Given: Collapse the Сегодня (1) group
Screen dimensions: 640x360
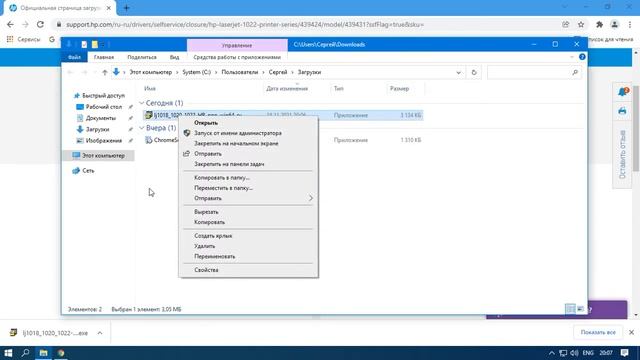Looking at the screenshot, I should (141, 103).
